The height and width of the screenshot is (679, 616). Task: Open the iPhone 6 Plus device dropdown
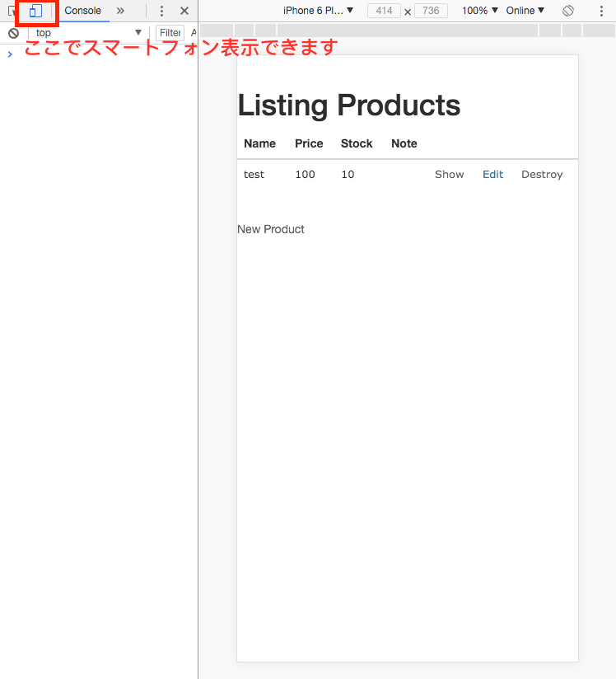pos(318,11)
